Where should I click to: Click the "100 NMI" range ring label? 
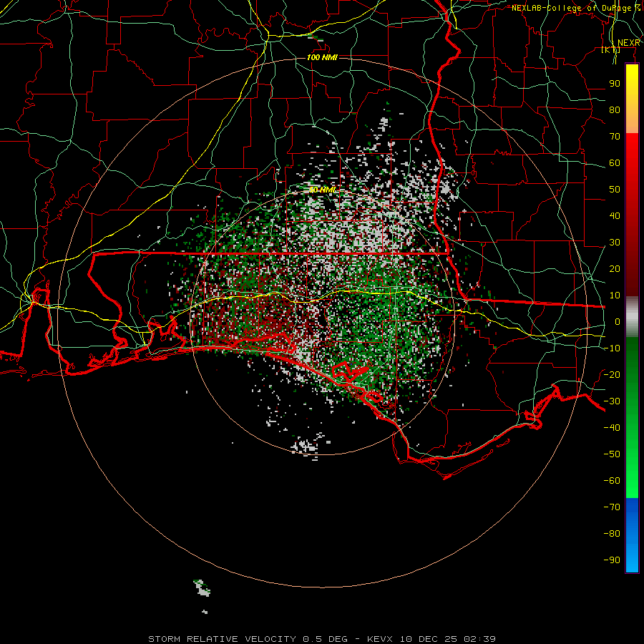[x=322, y=57]
